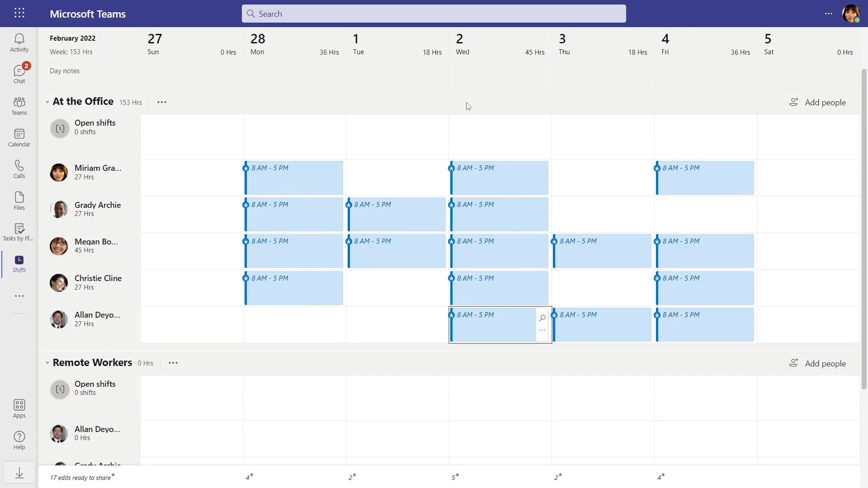This screenshot has height=488, width=868.
Task: Open the Calendar icon in sidebar
Action: [19, 137]
